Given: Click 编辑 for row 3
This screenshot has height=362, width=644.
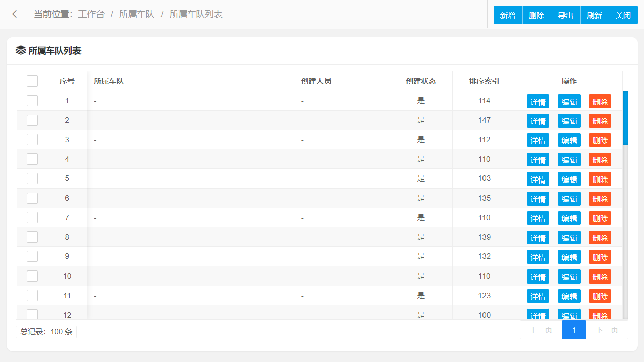Looking at the screenshot, I should (x=569, y=140).
